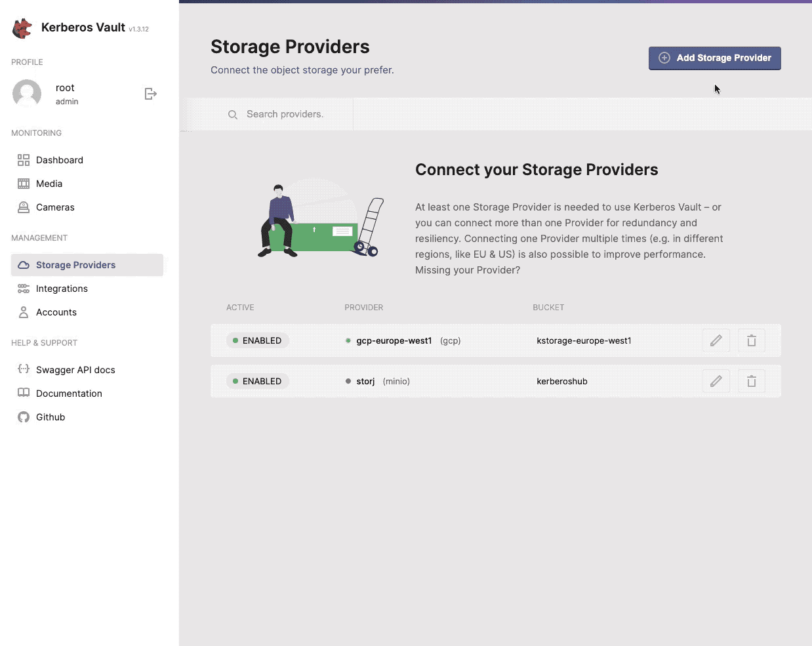Toggle ENABLED status on gcp-europe-west1
The width and height of the screenshot is (812, 646).
coord(257,340)
